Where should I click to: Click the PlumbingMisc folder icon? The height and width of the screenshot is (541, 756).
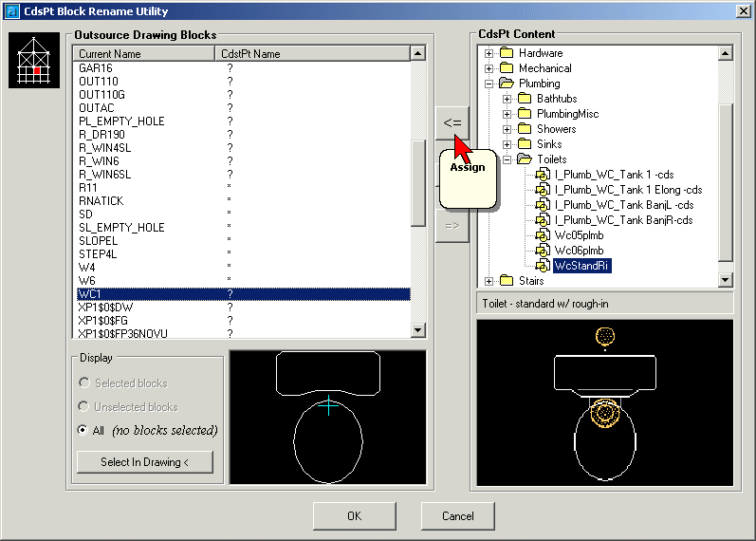[525, 113]
